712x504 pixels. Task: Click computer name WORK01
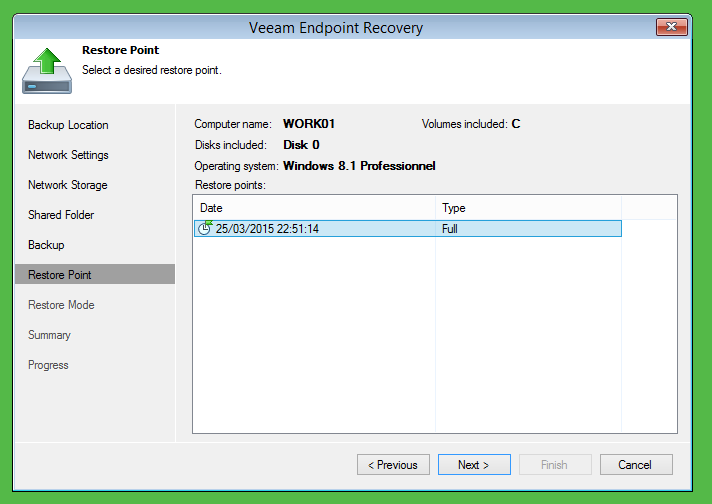[309, 124]
